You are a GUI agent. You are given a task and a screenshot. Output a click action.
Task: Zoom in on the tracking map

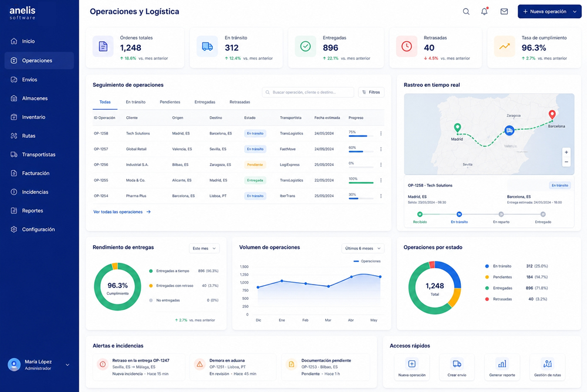click(x=566, y=153)
